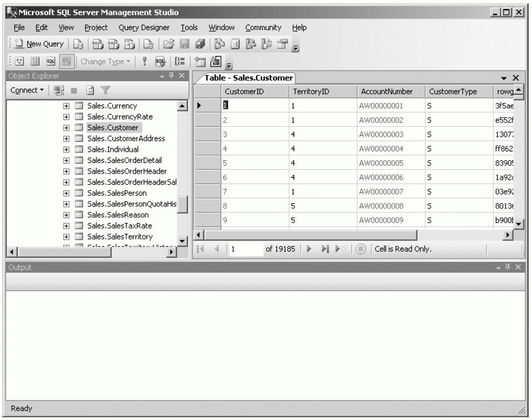The height and width of the screenshot is (420, 532).
Task: Click the current record number field
Action: pyautogui.click(x=245, y=249)
